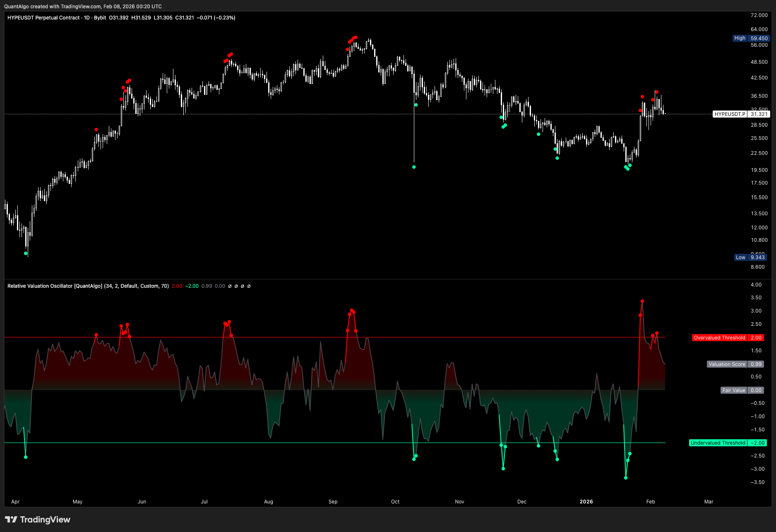The width and height of the screenshot is (776, 532).
Task: Click the 25.500 price axis level
Action: (x=759, y=138)
